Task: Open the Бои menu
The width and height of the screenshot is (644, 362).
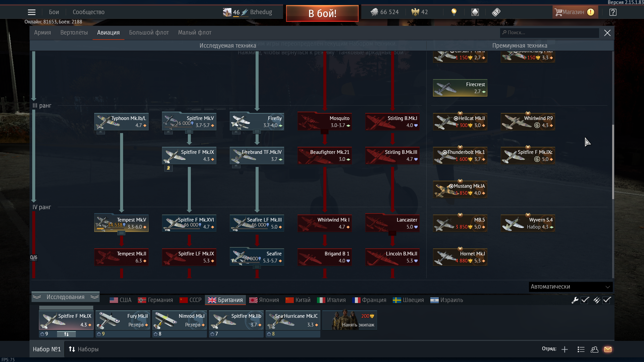Action: (x=54, y=12)
